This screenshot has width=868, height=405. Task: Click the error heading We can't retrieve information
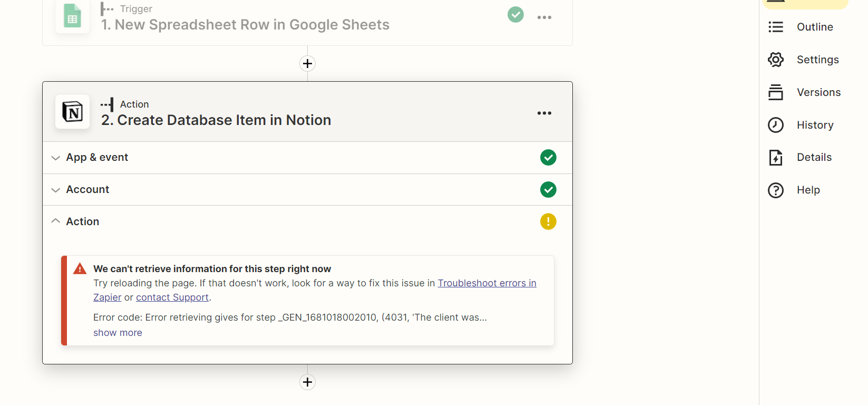point(212,269)
